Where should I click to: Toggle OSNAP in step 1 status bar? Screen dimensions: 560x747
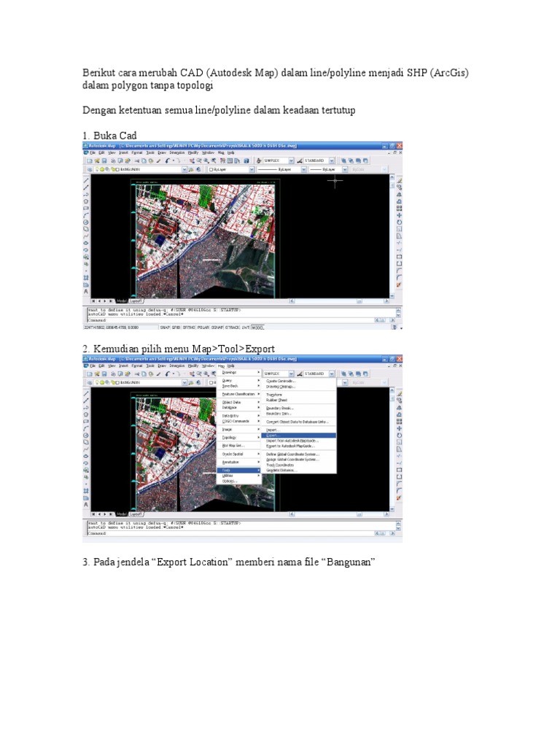(x=217, y=328)
